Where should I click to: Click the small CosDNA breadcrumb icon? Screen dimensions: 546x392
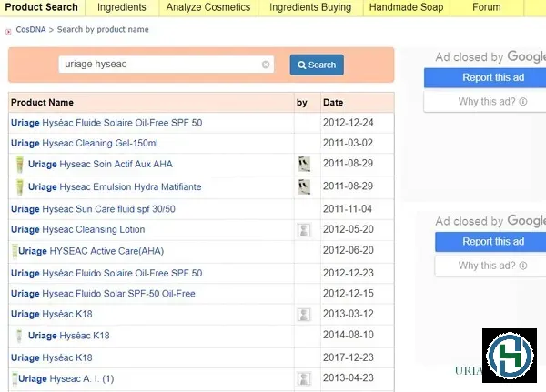coord(8,32)
